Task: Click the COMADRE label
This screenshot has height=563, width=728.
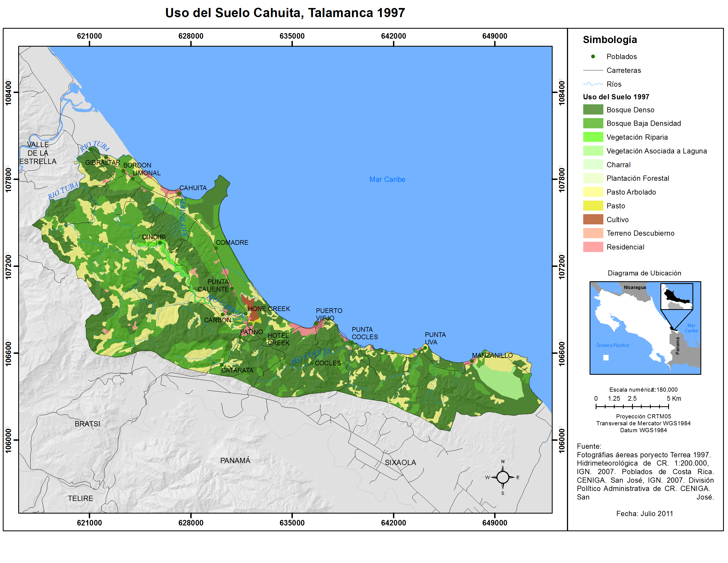Action: 232,243
